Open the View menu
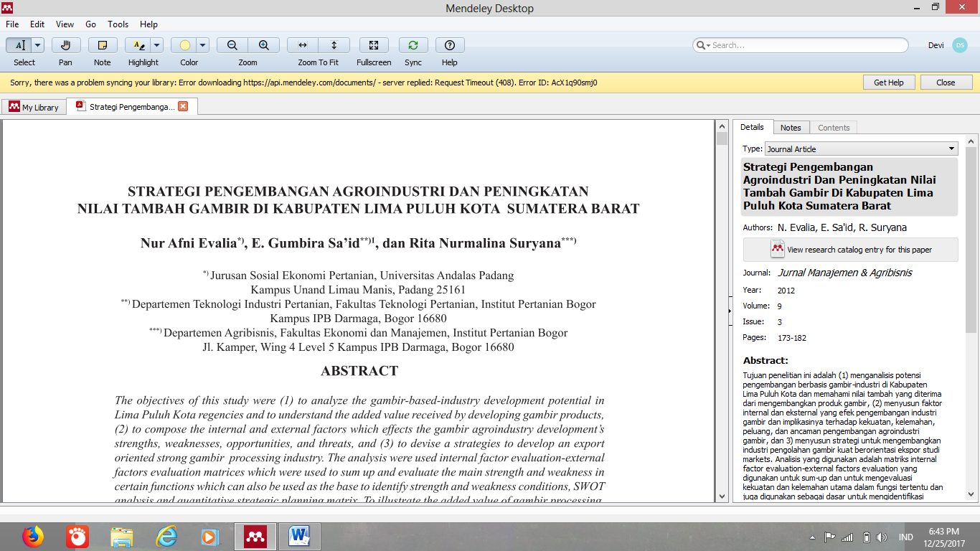The width and height of the screenshot is (980, 551). [65, 24]
